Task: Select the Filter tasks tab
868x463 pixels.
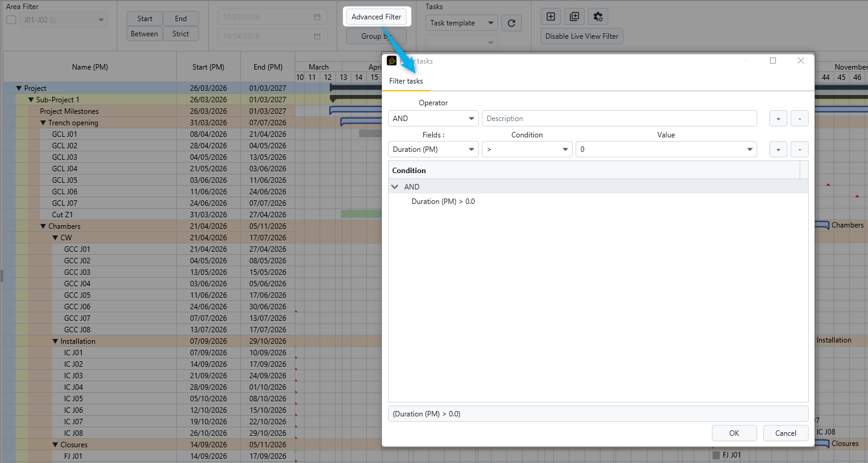Action: click(406, 81)
